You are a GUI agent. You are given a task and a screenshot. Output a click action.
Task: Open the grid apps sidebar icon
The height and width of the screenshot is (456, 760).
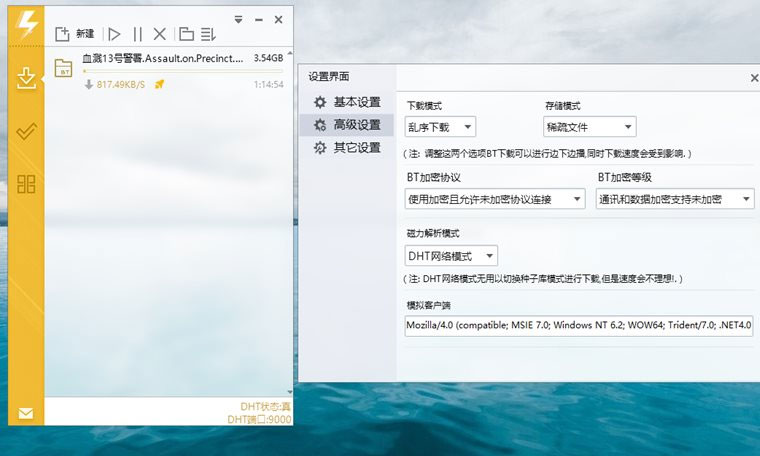coord(26,184)
